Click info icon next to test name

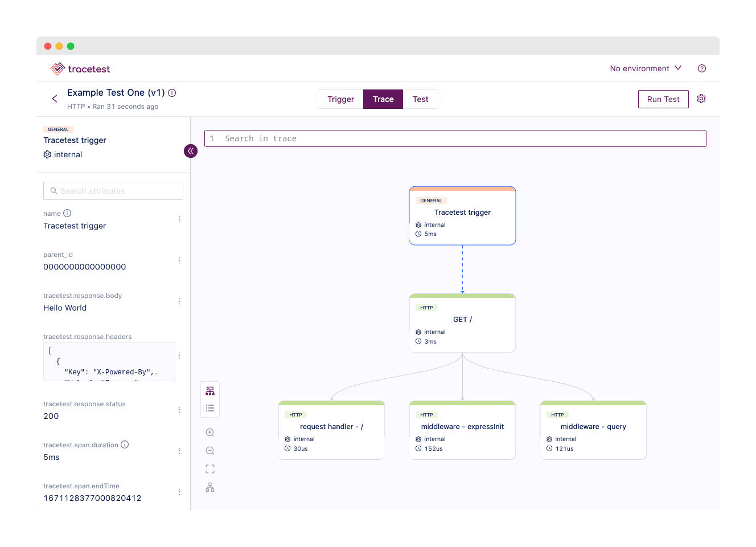pos(172,93)
